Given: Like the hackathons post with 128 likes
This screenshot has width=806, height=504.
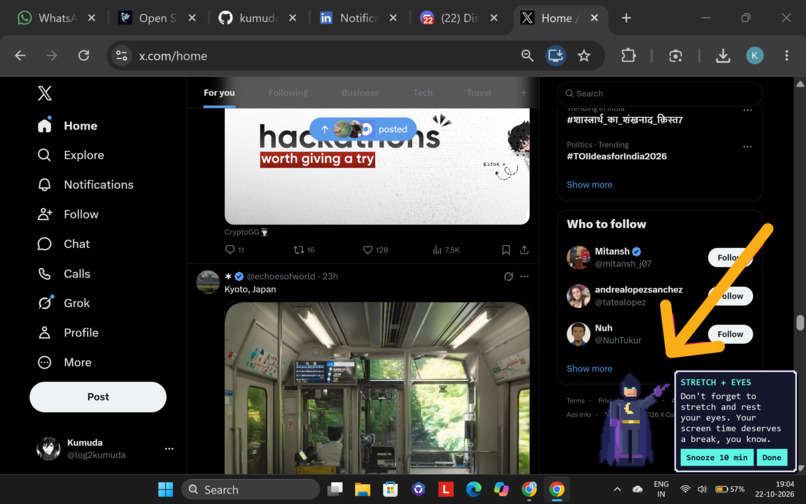Looking at the screenshot, I should click(x=375, y=250).
